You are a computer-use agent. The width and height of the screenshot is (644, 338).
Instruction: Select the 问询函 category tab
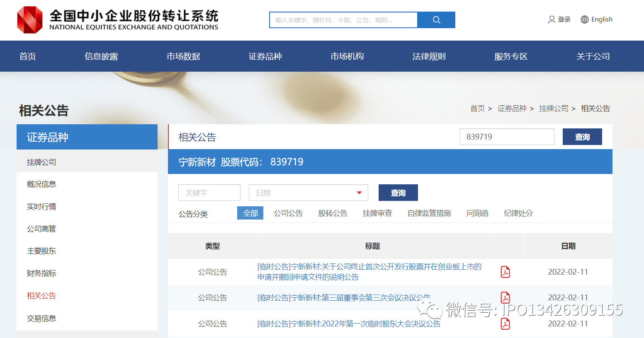(x=477, y=213)
